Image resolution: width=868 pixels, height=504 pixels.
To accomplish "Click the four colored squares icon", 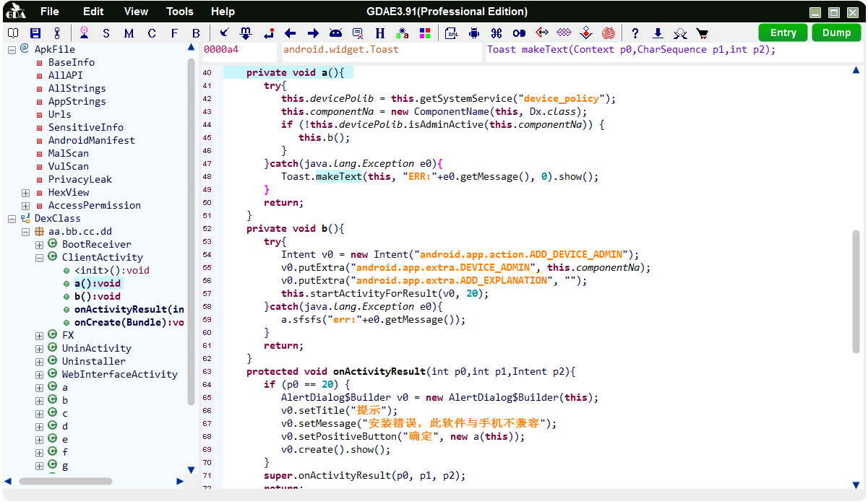I will 425,33.
